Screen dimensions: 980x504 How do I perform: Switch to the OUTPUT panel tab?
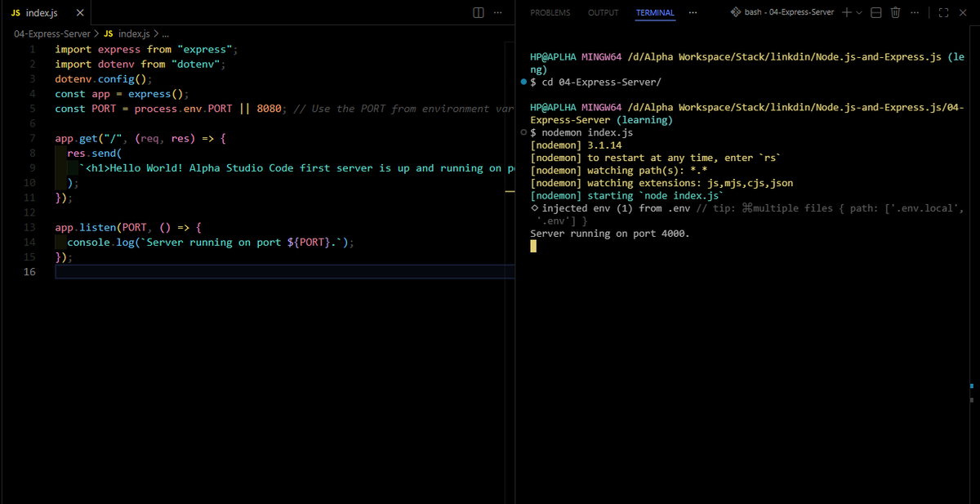[x=603, y=13]
